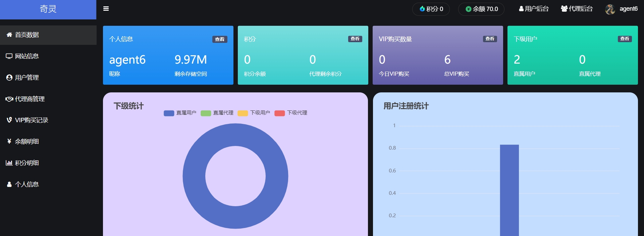Open 个人信息 in the sidebar
This screenshot has height=236, width=644.
(48, 184)
